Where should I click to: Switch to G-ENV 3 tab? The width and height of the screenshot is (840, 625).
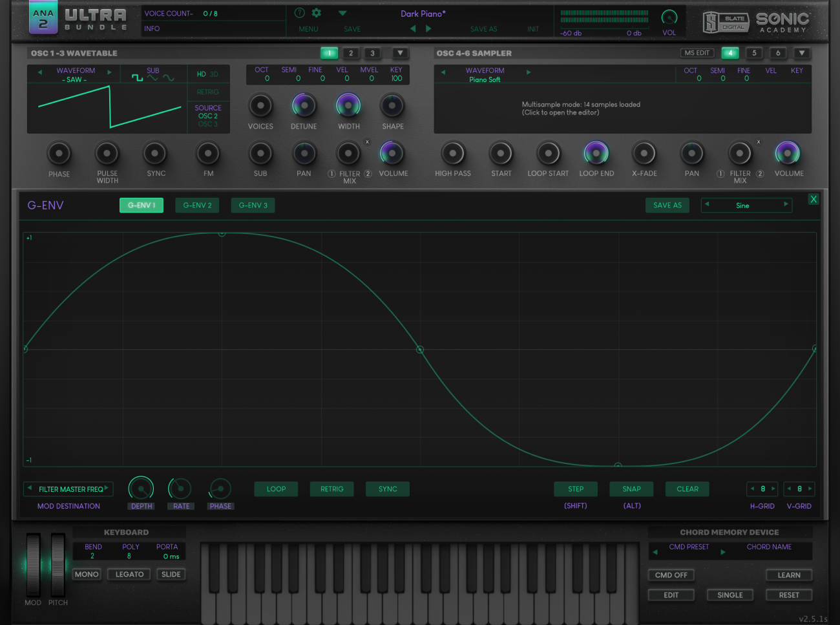click(253, 205)
